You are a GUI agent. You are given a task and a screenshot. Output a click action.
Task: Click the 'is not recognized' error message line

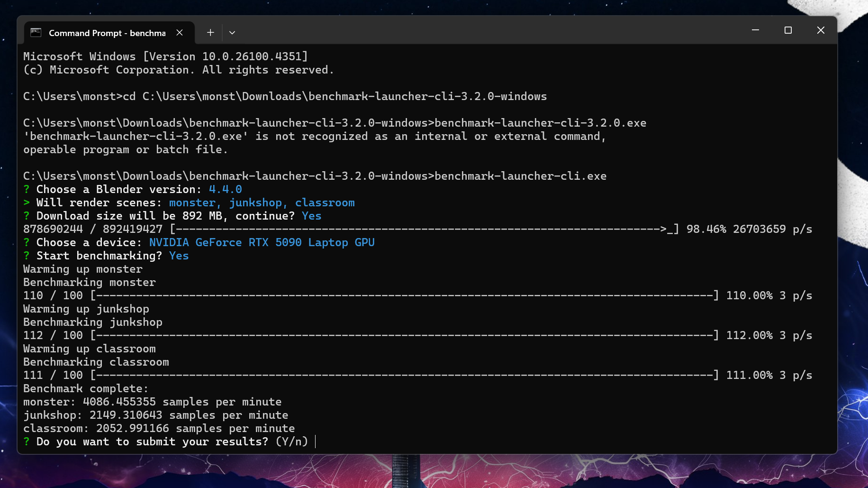315,136
